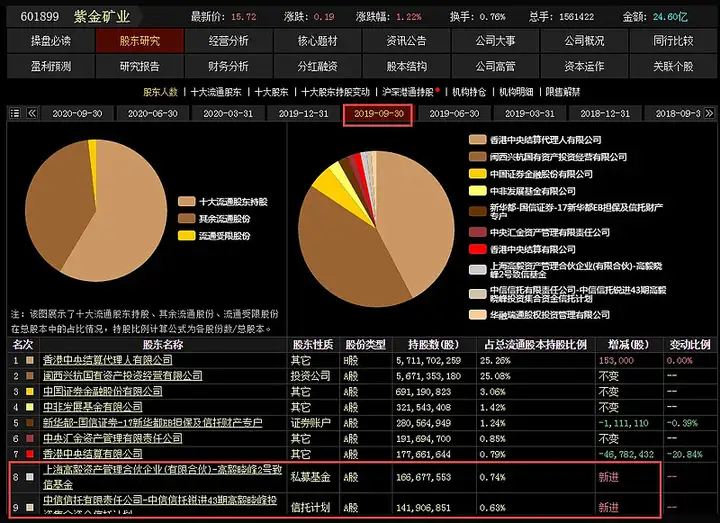The width and height of the screenshot is (720, 523).
Task: Select report date 2019-12-31
Action: pyautogui.click(x=304, y=113)
